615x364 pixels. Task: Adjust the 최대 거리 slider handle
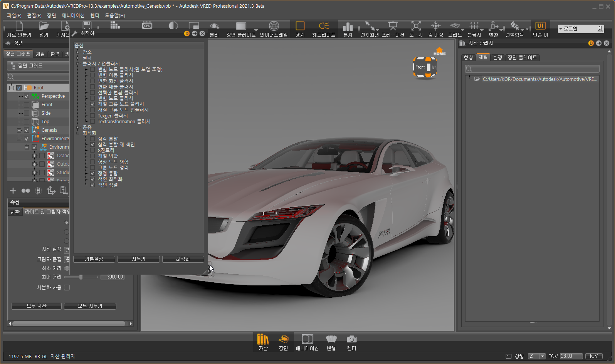coord(81,277)
